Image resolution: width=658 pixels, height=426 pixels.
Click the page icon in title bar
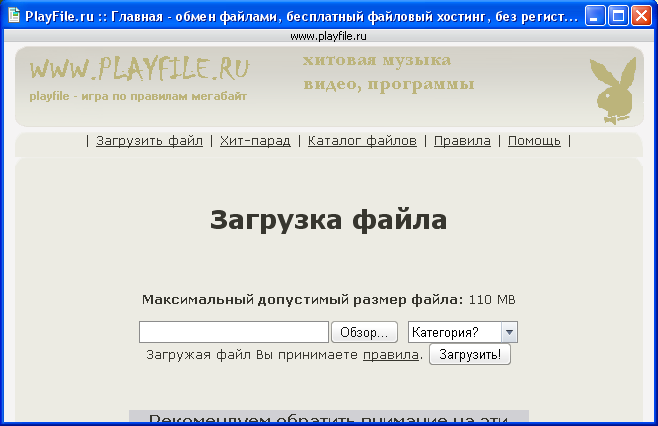tap(14, 16)
